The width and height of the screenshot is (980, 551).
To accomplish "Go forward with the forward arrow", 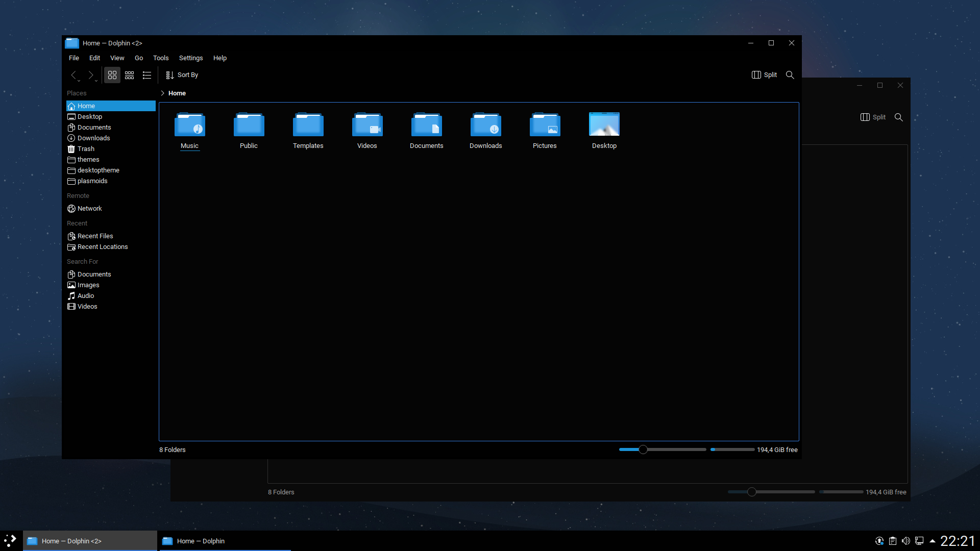I will tap(91, 75).
